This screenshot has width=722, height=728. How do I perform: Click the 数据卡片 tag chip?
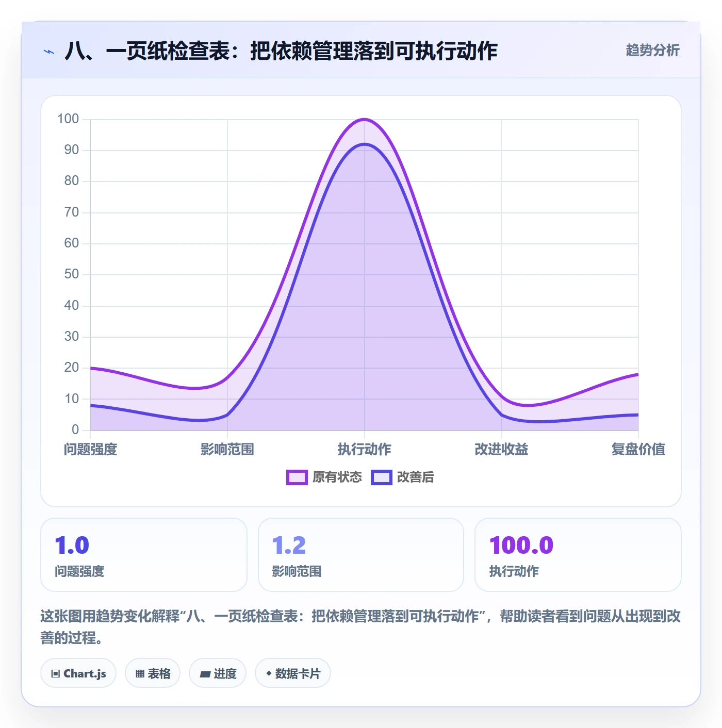coord(293,673)
